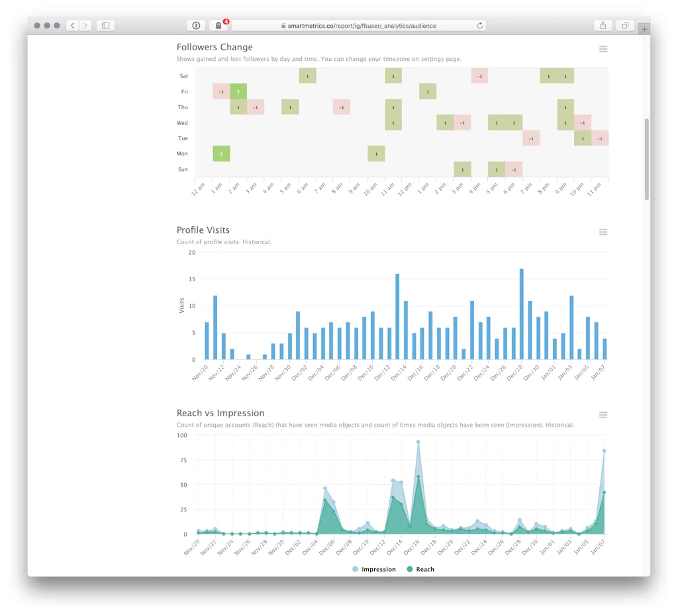Click the address bar showing smartmetrics.co
678x616 pixels.
click(361, 26)
